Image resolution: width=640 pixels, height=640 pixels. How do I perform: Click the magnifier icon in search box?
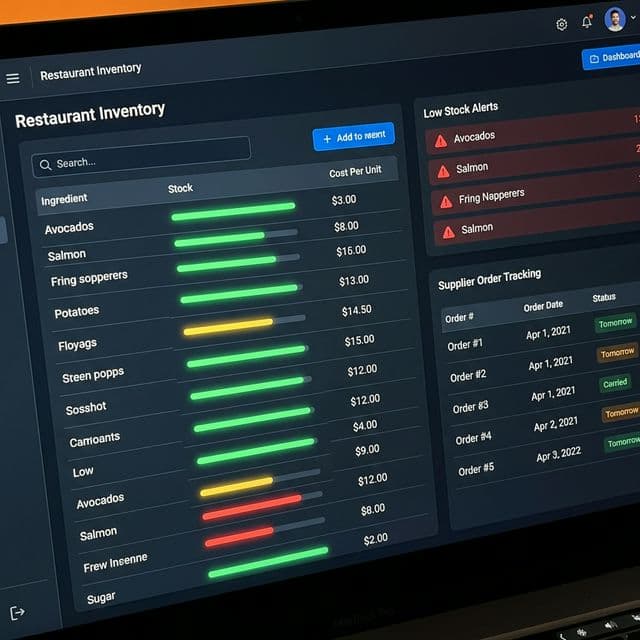45,165
